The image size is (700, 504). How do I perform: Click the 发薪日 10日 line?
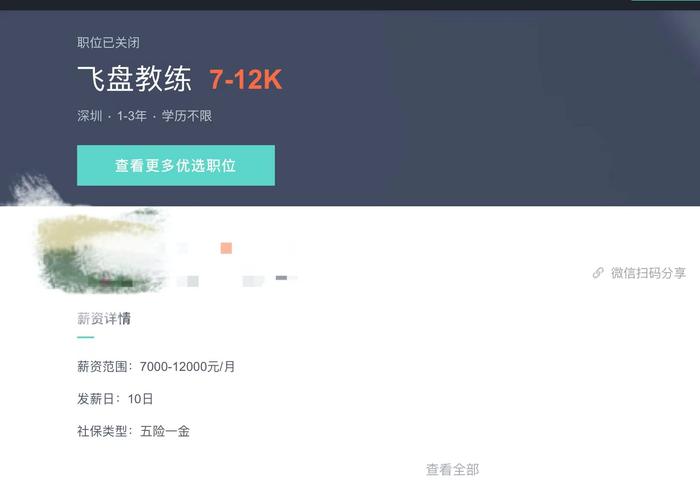click(115, 399)
